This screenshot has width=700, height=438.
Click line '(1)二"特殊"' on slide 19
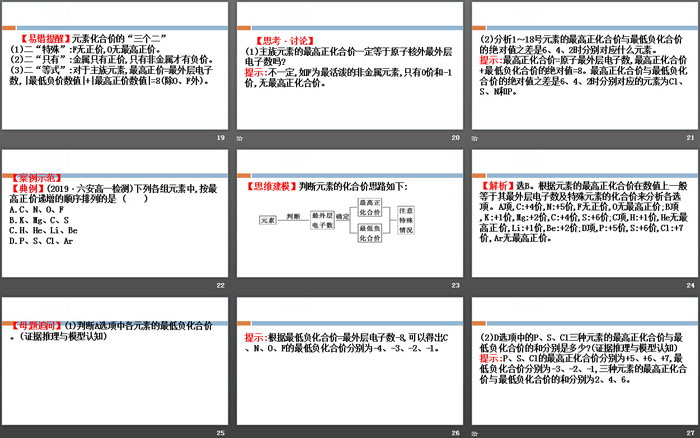click(x=85, y=50)
